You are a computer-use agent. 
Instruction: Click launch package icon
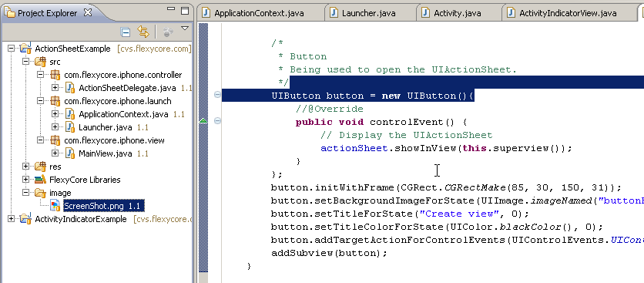[x=55, y=101]
